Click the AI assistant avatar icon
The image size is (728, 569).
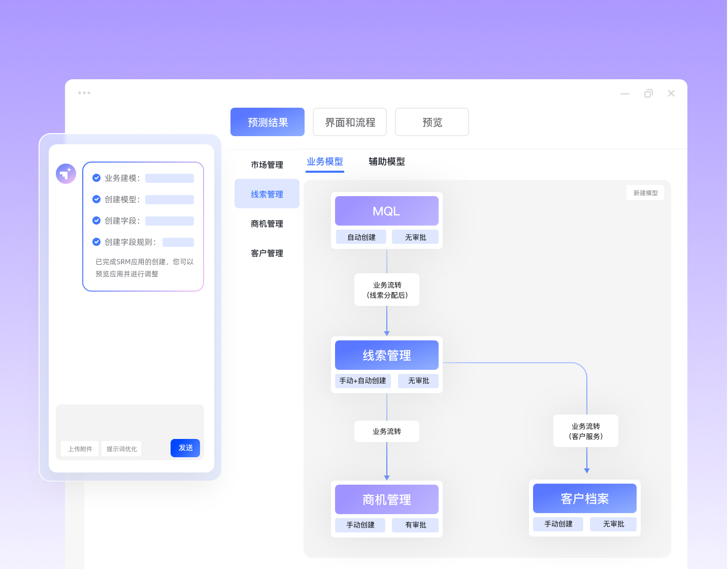(66, 174)
